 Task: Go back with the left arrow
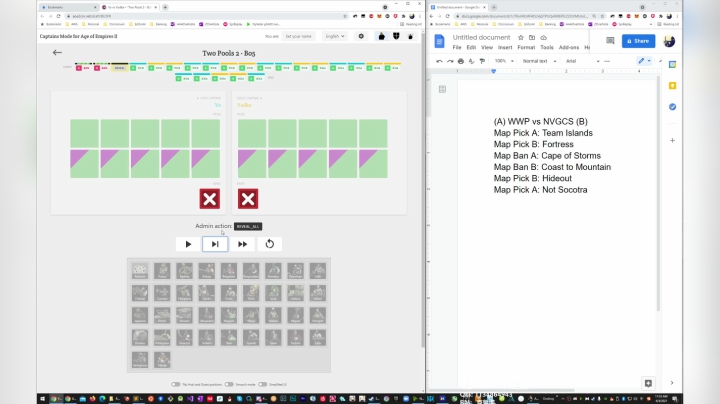57,52
